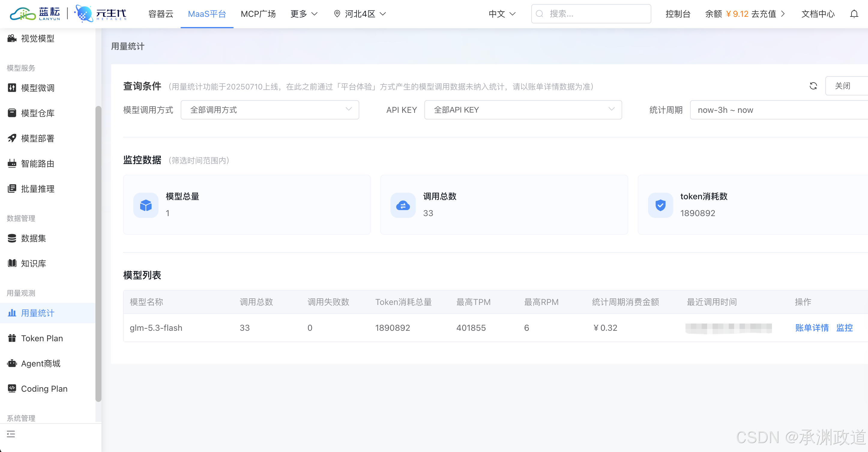Click the 模型微调 sliders icon
This screenshot has height=452, width=868.
point(12,88)
